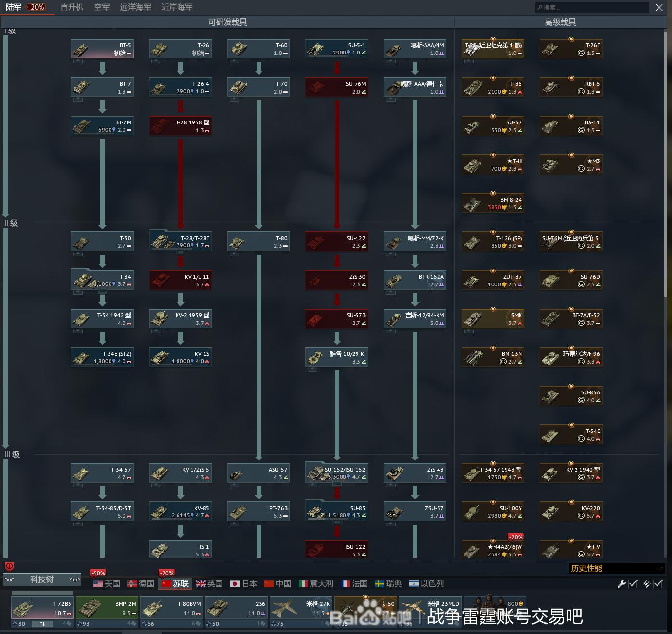Open the 近岸海军 tab
Image resolution: width=672 pixels, height=634 pixels.
pos(177,7)
